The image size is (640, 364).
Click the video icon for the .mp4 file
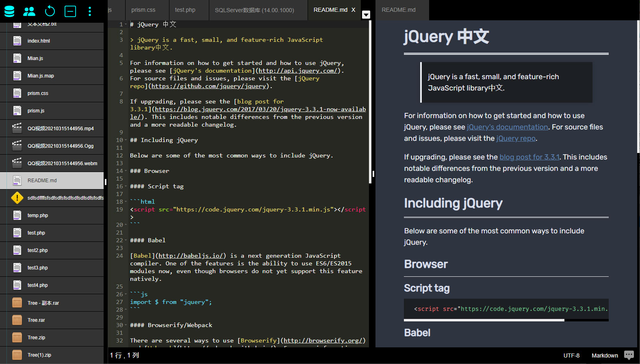[17, 128]
